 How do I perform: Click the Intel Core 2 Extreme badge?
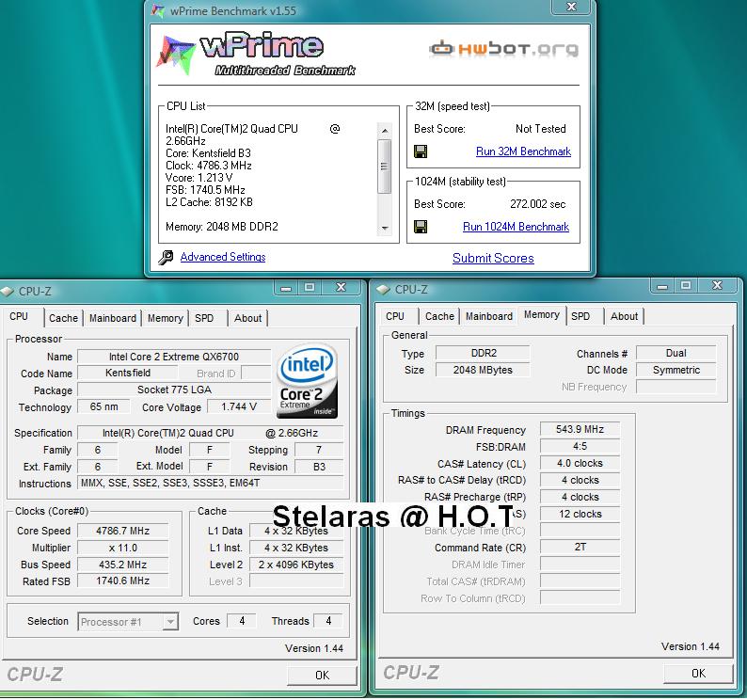(x=308, y=381)
